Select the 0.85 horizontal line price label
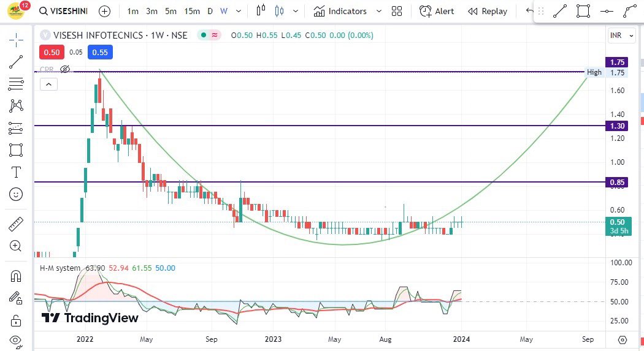Viewport: 644px width, 351px height. pyautogui.click(x=617, y=182)
